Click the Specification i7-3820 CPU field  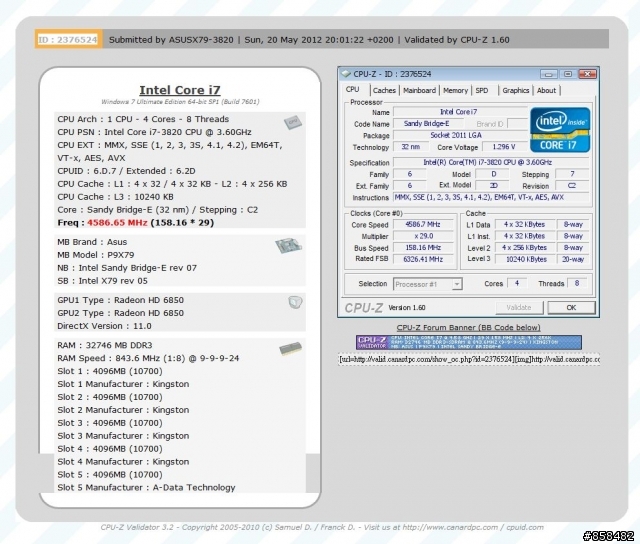(x=491, y=162)
